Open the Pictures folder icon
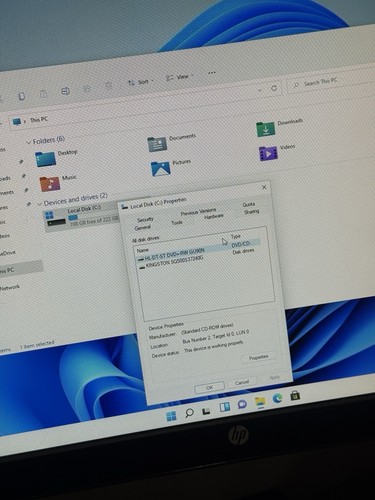The height and width of the screenshot is (500, 375). (x=161, y=168)
